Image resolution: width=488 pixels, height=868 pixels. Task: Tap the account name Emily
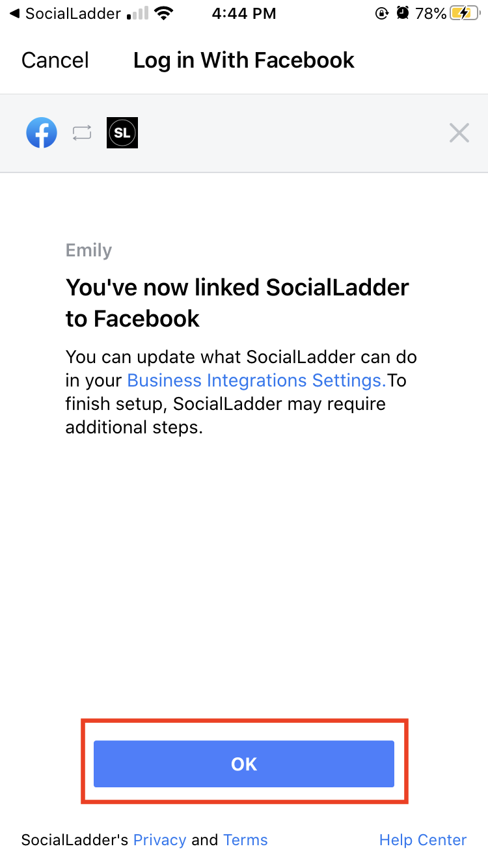pos(89,251)
